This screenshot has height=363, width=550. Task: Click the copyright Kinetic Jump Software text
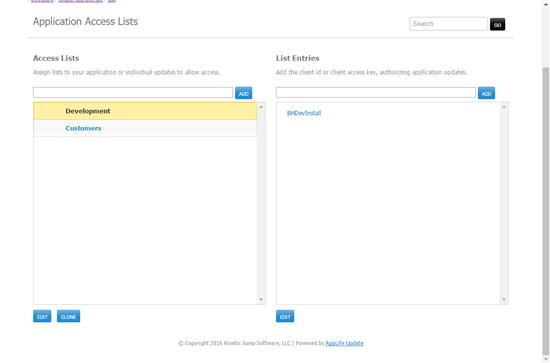point(235,343)
